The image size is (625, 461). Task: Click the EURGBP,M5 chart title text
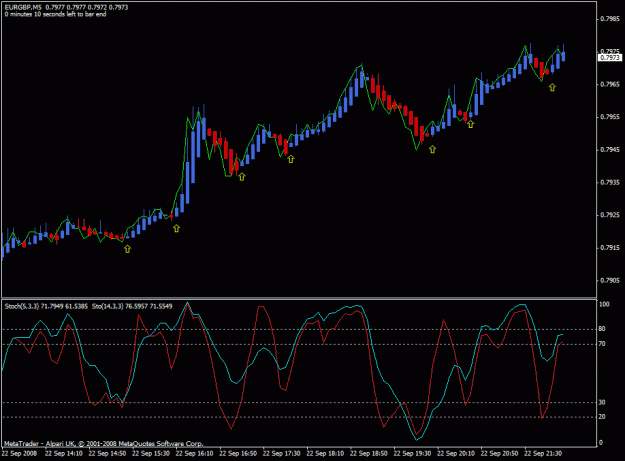coord(23,7)
